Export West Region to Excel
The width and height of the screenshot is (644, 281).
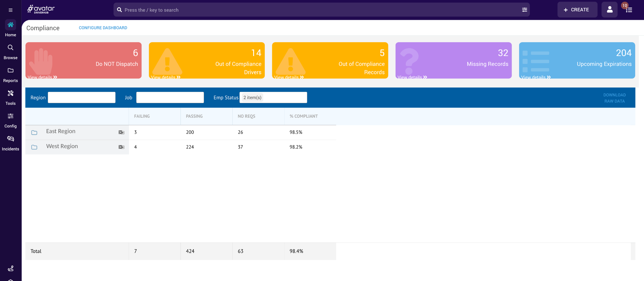(121, 147)
